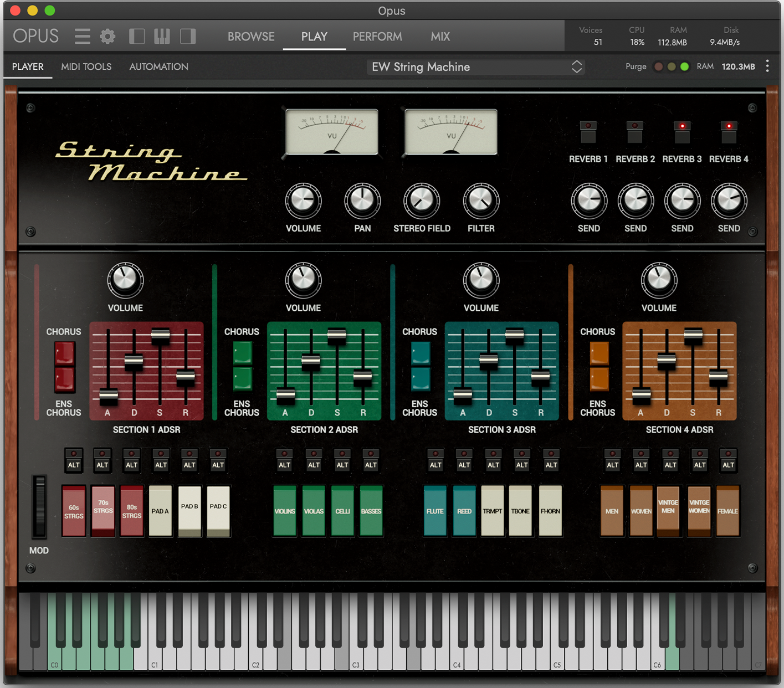Toggle CHORUS on the red Section 1
Image resolution: width=784 pixels, height=688 pixels.
tap(63, 353)
